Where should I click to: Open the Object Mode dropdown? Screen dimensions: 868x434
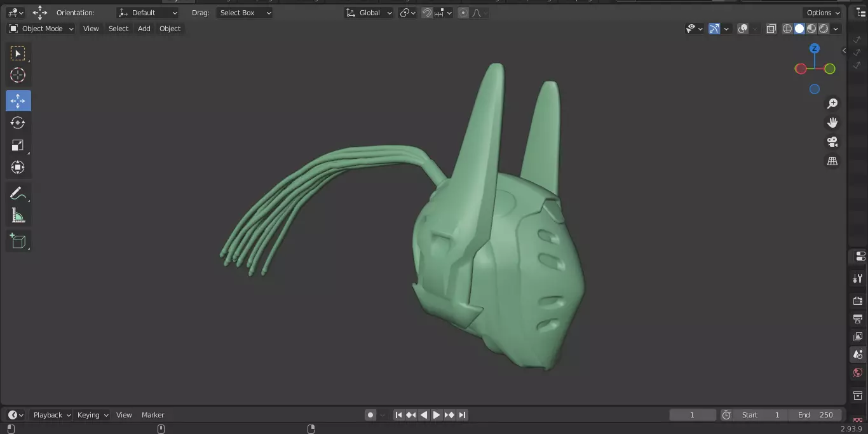pos(41,29)
